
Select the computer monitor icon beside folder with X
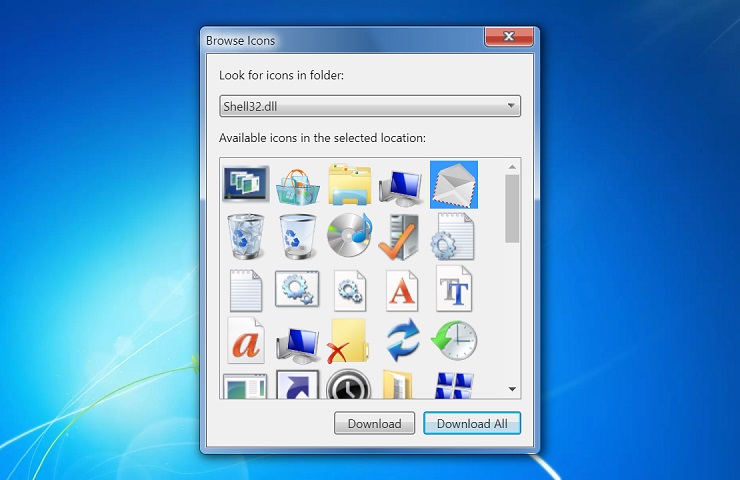(297, 345)
